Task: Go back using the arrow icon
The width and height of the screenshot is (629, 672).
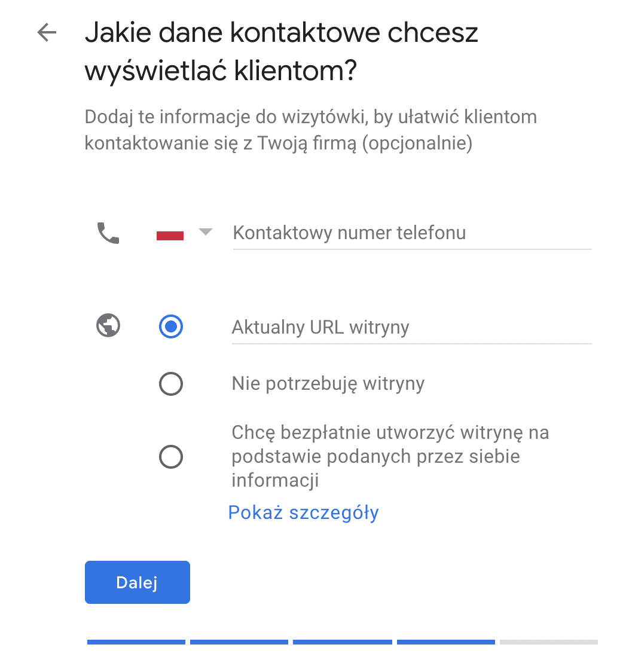Action: pyautogui.click(x=47, y=33)
